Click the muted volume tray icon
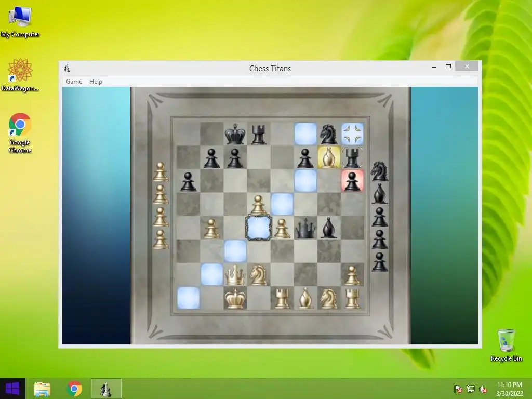 coord(483,389)
